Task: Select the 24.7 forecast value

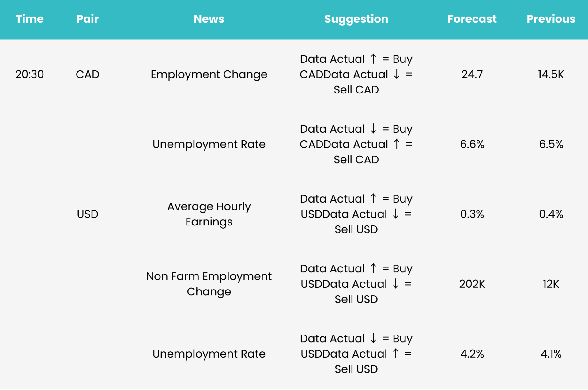Action: [x=472, y=74]
